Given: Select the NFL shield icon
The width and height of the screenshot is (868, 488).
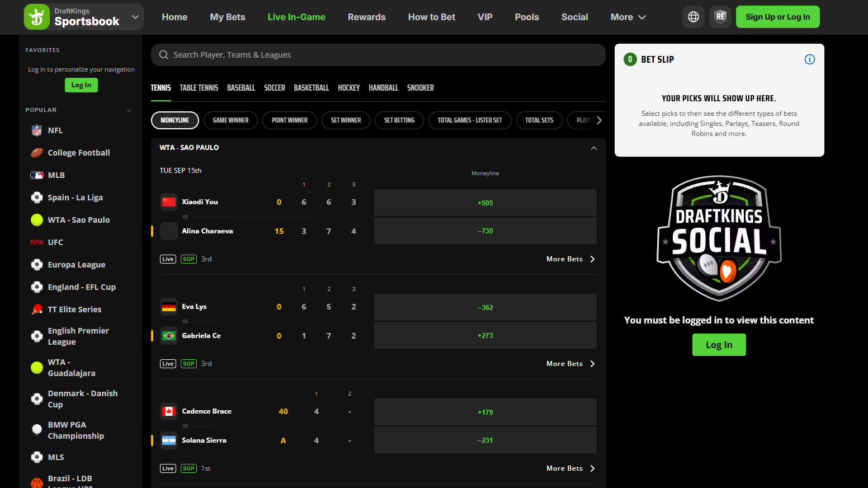Looking at the screenshot, I should 37,130.
